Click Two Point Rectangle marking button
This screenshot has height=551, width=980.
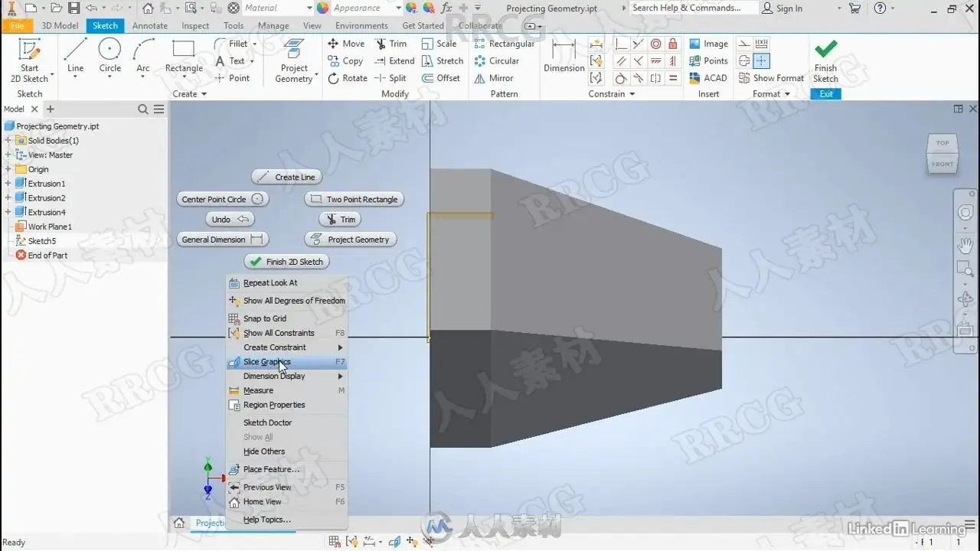point(354,199)
